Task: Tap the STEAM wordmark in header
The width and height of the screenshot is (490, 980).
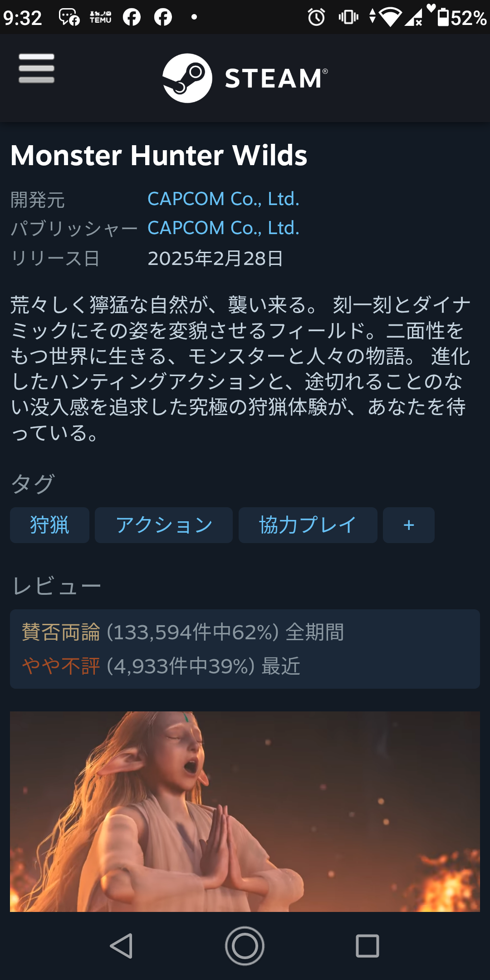Action: point(276,78)
